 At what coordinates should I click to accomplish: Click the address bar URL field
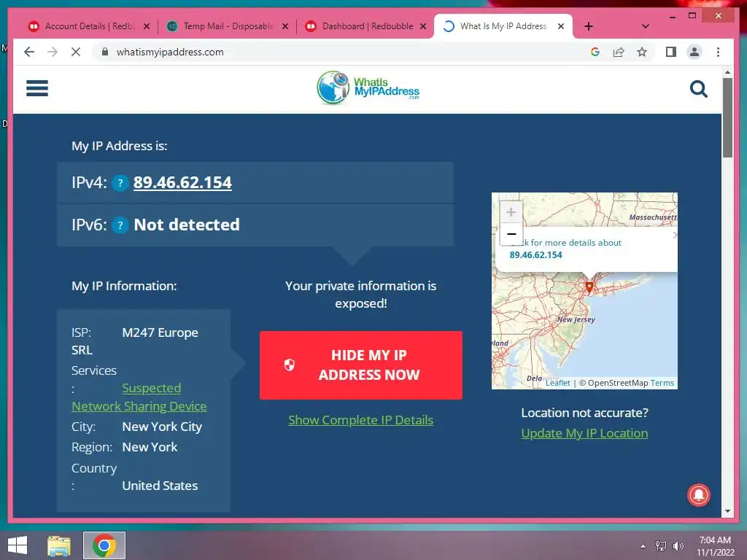pos(343,52)
